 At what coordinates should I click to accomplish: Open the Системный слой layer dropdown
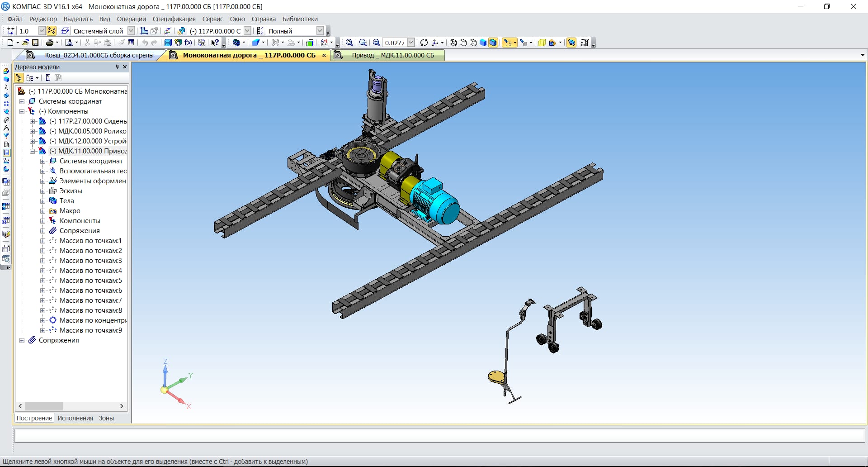point(131,31)
